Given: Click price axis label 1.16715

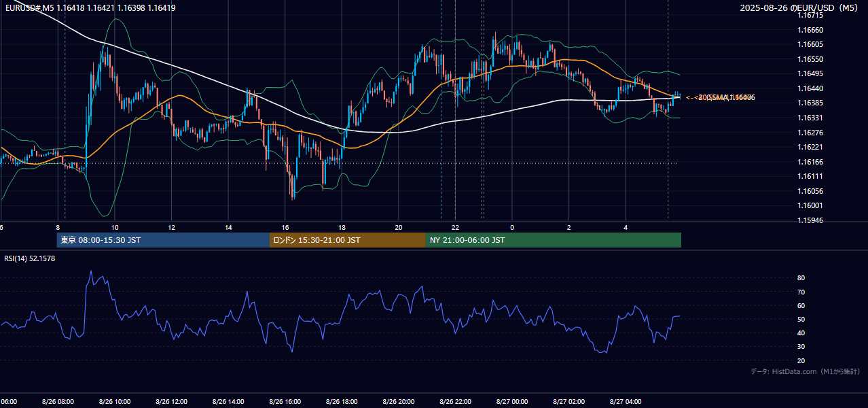Looking at the screenshot, I should pyautogui.click(x=810, y=15).
